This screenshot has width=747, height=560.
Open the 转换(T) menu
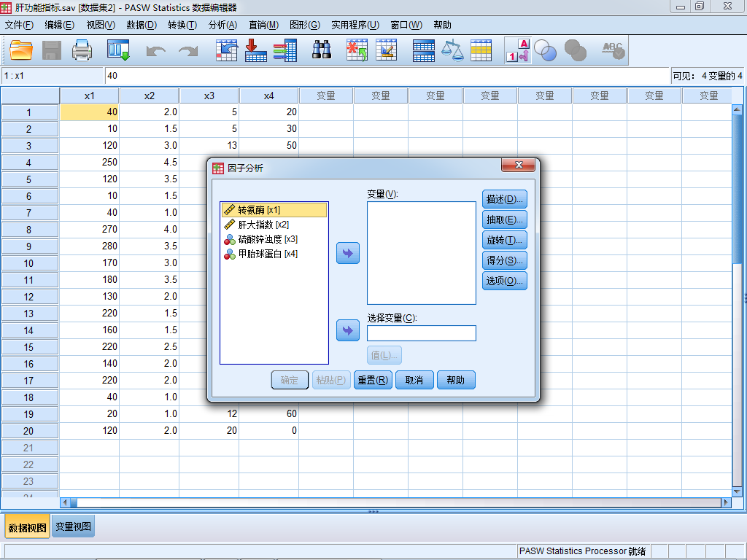click(182, 26)
